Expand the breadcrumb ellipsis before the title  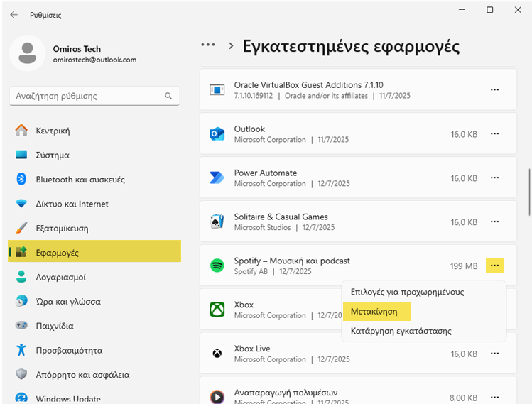coord(208,45)
